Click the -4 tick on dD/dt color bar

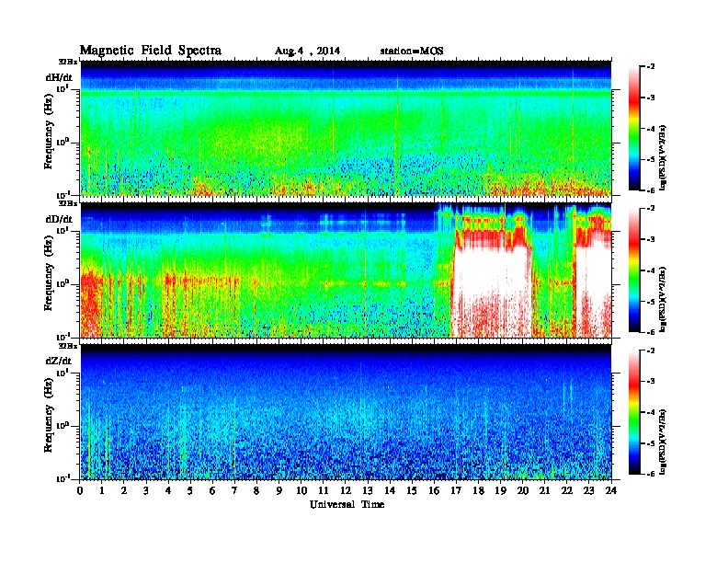(x=651, y=270)
